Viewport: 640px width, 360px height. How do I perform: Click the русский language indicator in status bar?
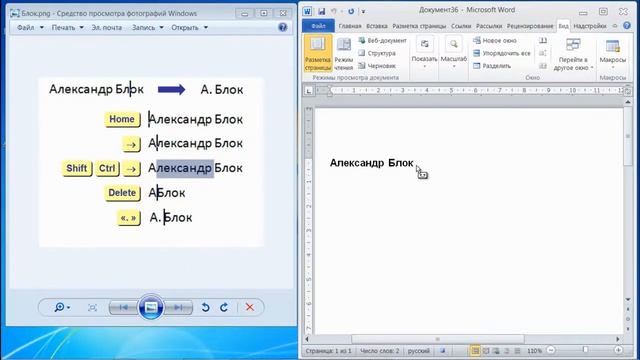coord(419,351)
